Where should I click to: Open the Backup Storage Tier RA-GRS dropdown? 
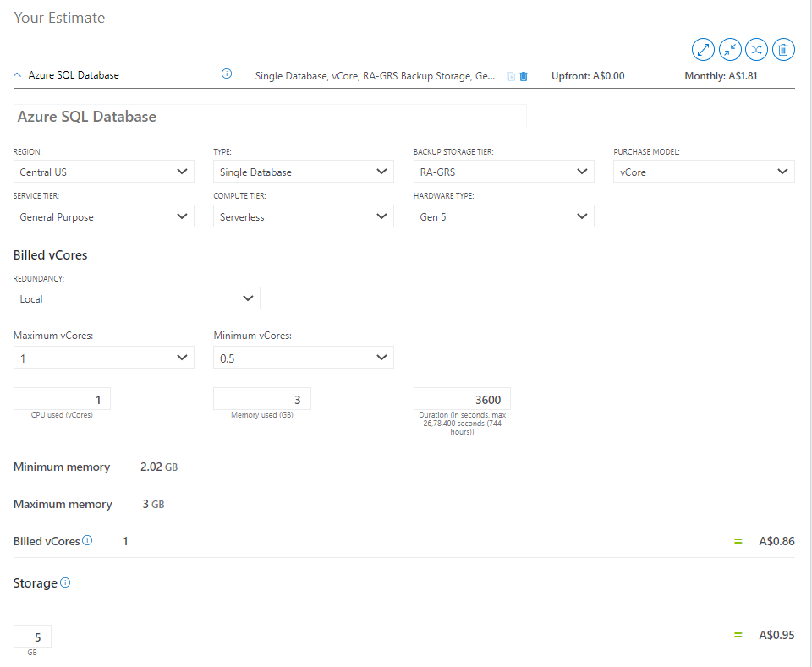coord(504,172)
